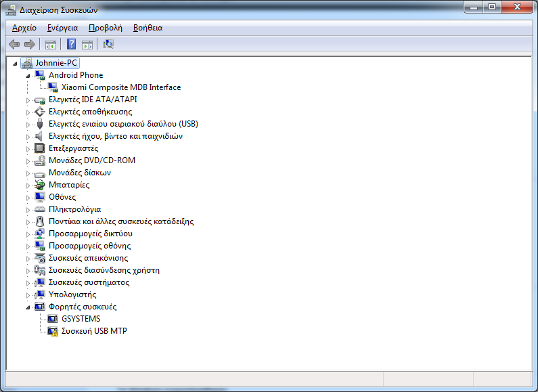
Task: Click the Forward arrow toolbar icon
Action: tap(29, 45)
